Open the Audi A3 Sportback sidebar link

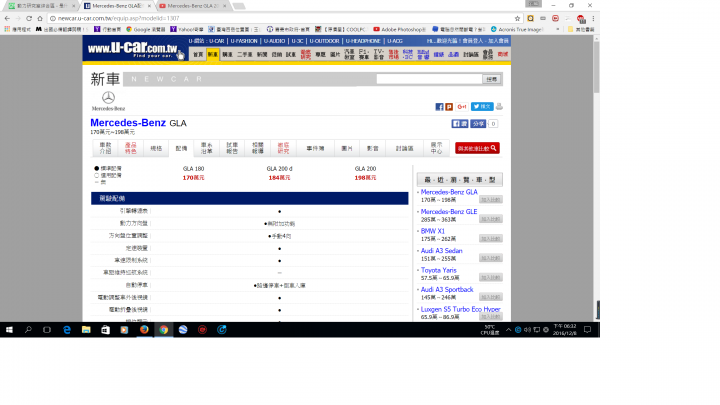(447, 289)
